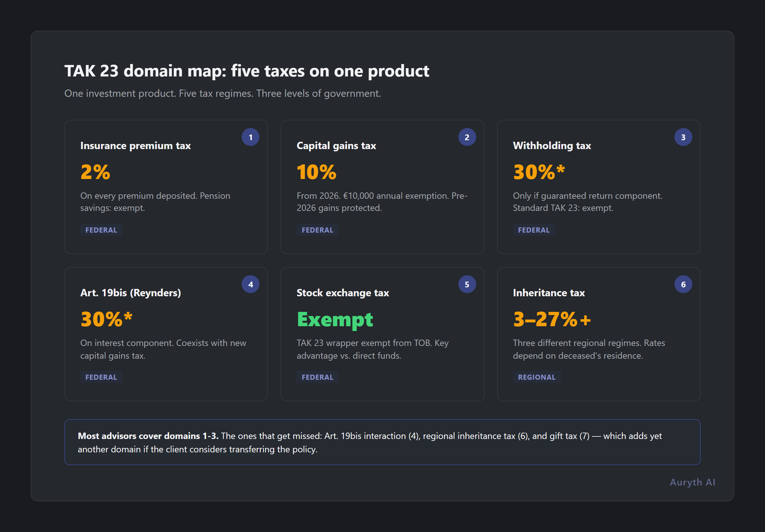
Task: Click the numbered badge 1 on Insurance premium tax card
Action: (x=250, y=137)
